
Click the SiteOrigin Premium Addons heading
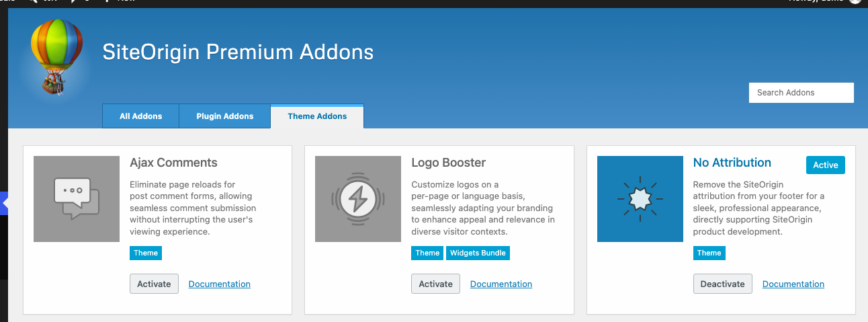tap(238, 52)
